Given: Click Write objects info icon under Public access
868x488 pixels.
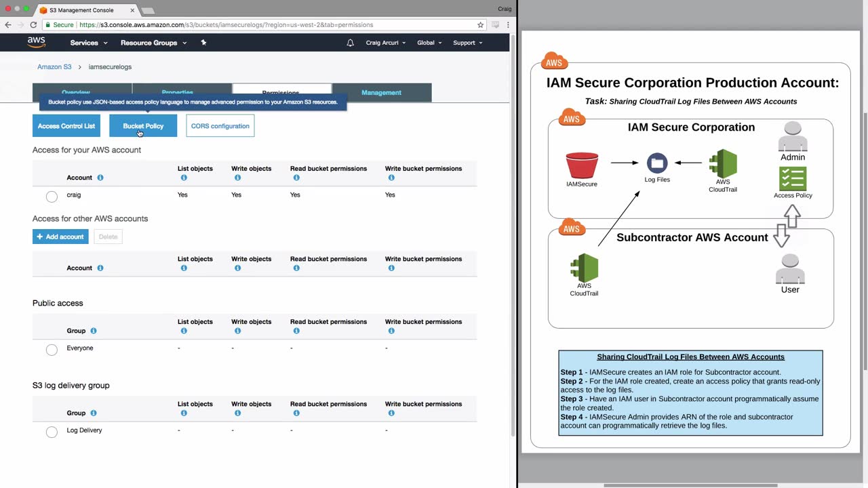Looking at the screenshot, I should [x=237, y=331].
